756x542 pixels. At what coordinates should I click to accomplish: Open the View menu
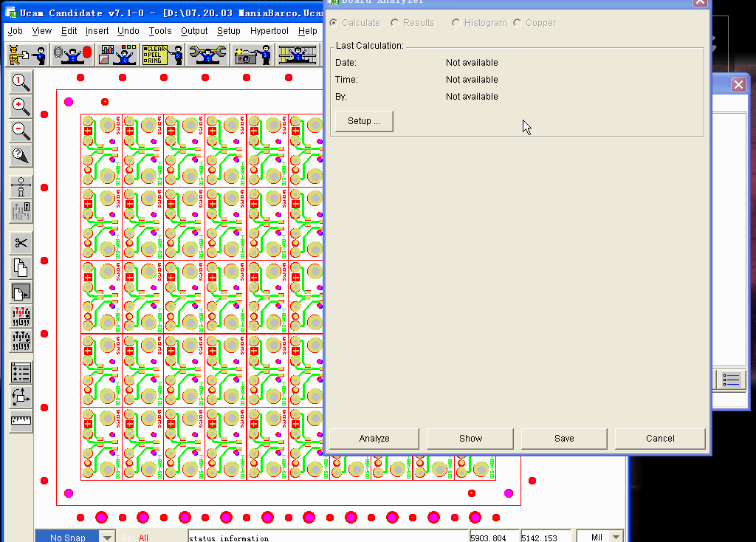pos(41,31)
